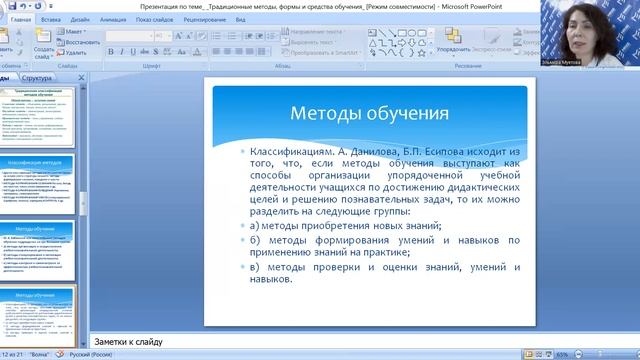
Task: Open the Упорядочить arrange dropdown
Action: click(453, 41)
